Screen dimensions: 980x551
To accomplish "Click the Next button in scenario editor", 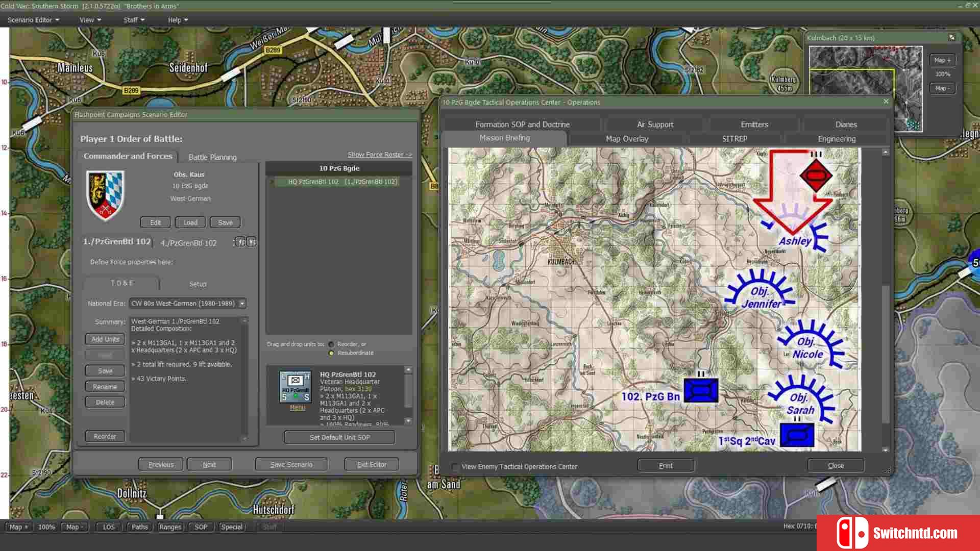I will (x=209, y=464).
